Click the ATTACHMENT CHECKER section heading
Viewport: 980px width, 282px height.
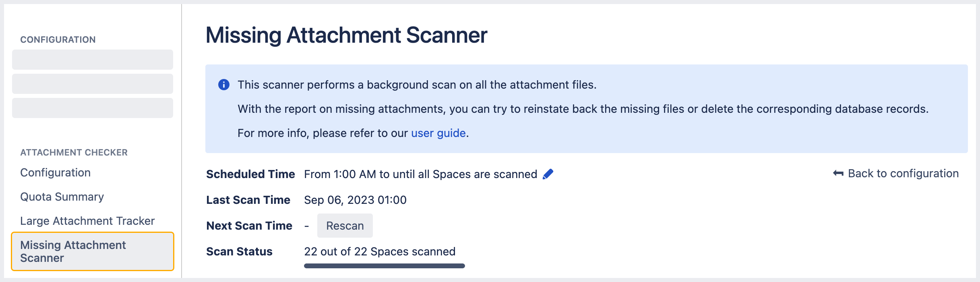click(74, 152)
